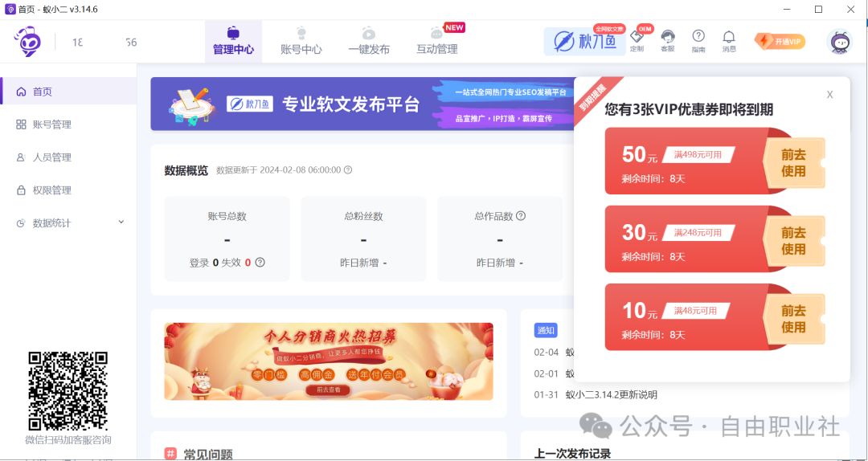Click help icon beside 总作品数
Image resolution: width=868 pixels, height=461 pixels.
coord(520,216)
